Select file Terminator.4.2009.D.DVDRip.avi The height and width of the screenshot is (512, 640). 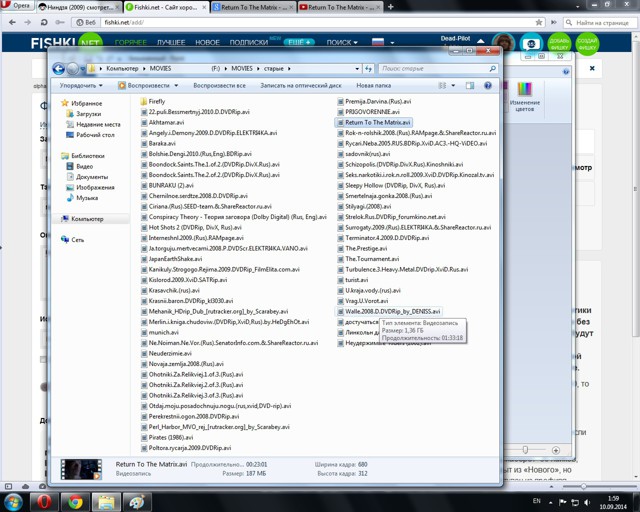[x=383, y=238]
